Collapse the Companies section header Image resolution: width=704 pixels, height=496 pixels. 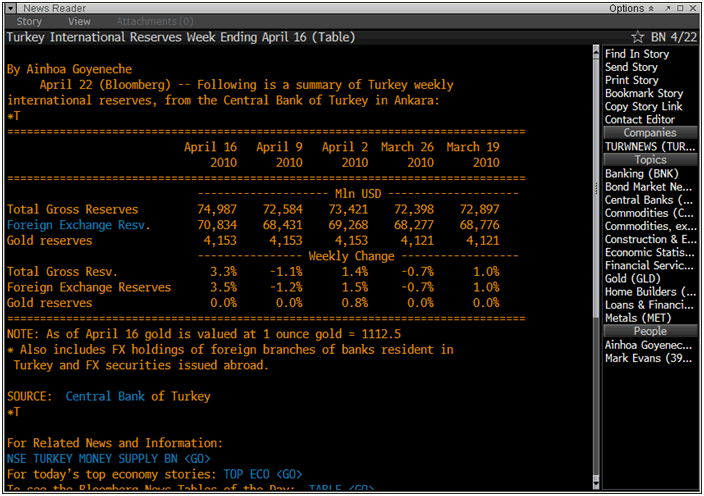click(650, 132)
